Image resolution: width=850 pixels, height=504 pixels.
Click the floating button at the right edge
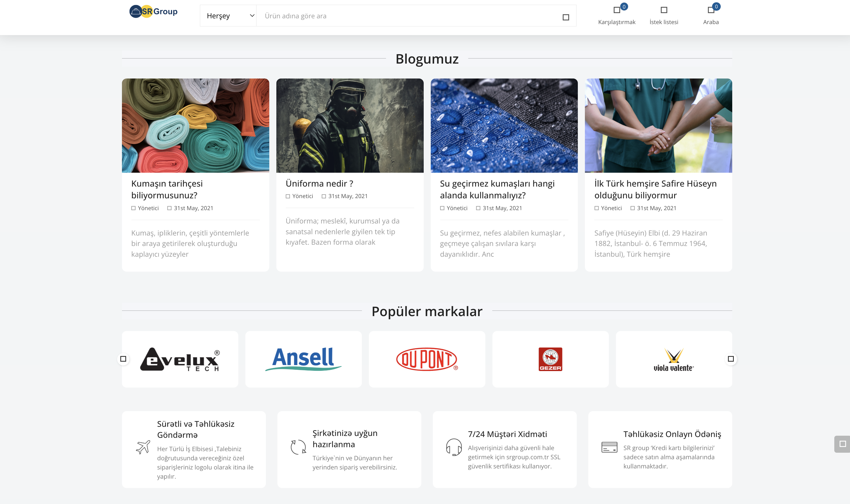(x=842, y=444)
